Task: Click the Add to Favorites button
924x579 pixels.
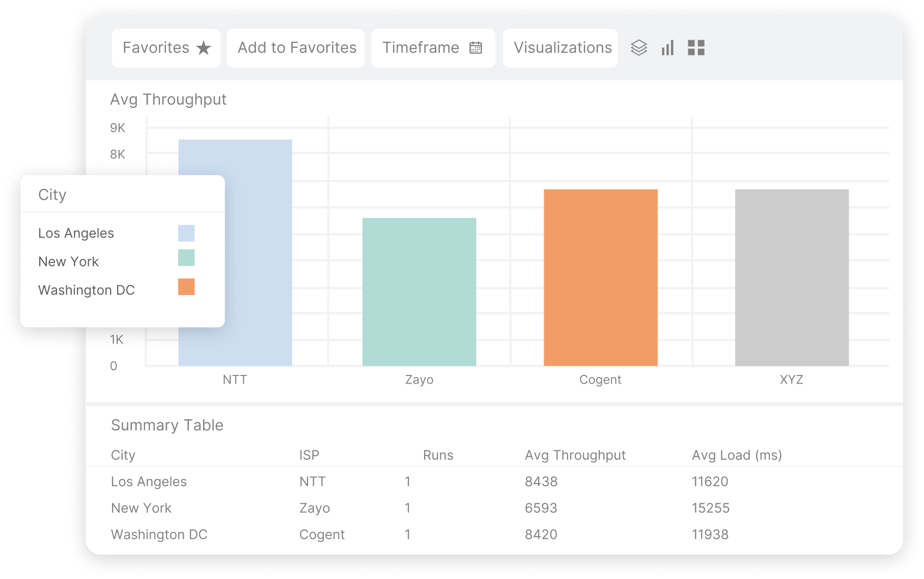Action: click(x=295, y=47)
